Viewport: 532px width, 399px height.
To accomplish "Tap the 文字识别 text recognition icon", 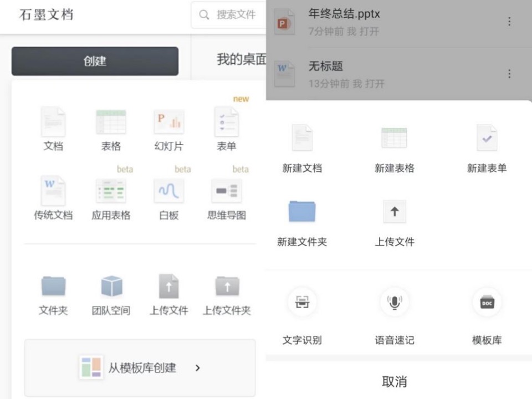I will [302, 303].
